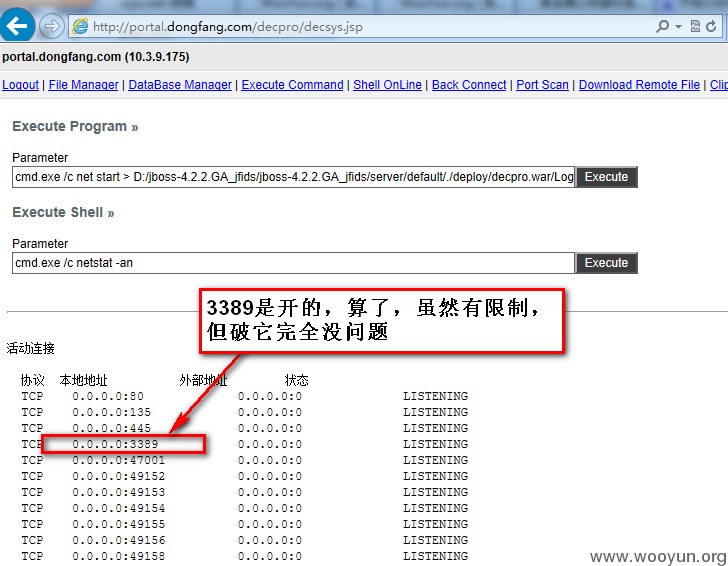The width and height of the screenshot is (728, 566).
Task: Select the 0.0.0.0:49158 local address
Action: pyautogui.click(x=118, y=556)
